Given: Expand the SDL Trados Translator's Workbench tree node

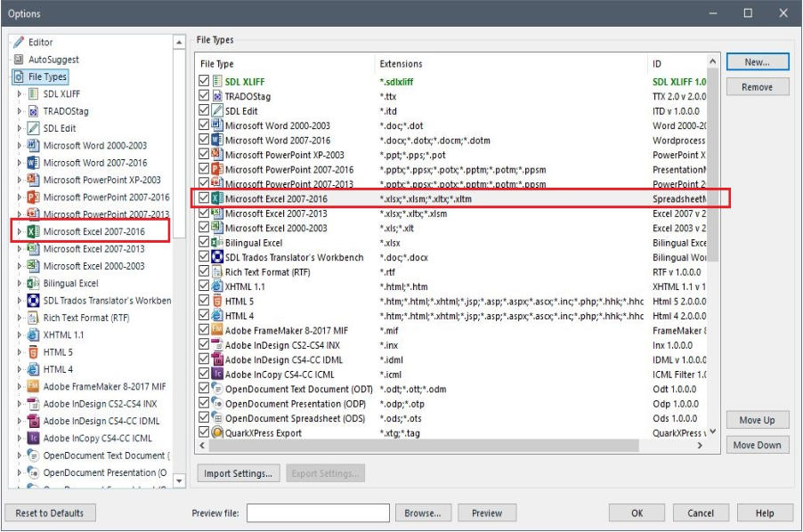Looking at the screenshot, I should click(20, 301).
